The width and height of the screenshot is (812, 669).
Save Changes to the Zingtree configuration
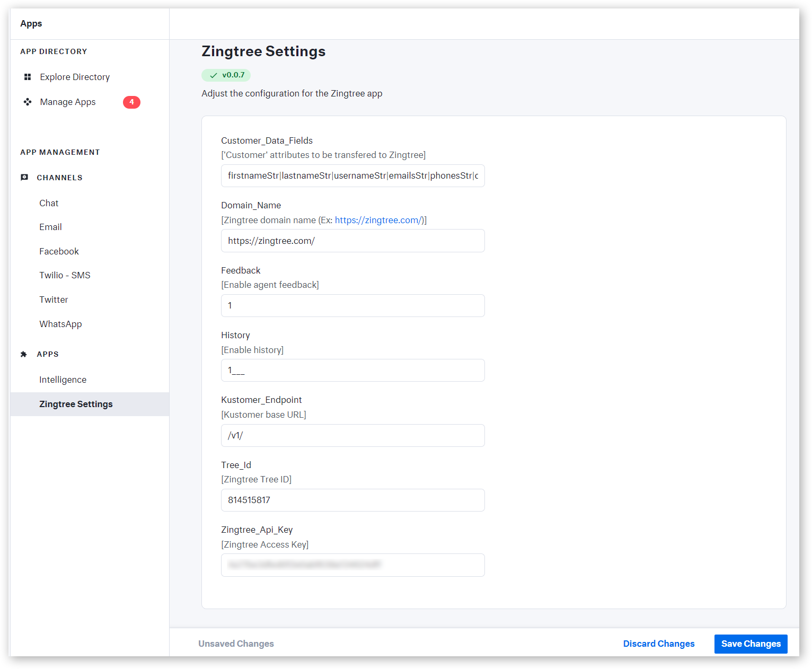click(x=751, y=644)
